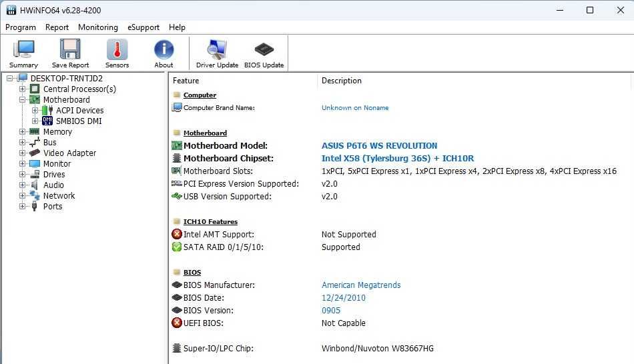634x364 pixels.
Task: Select the Super-IO/LPC Chip row label
Action: (x=218, y=348)
